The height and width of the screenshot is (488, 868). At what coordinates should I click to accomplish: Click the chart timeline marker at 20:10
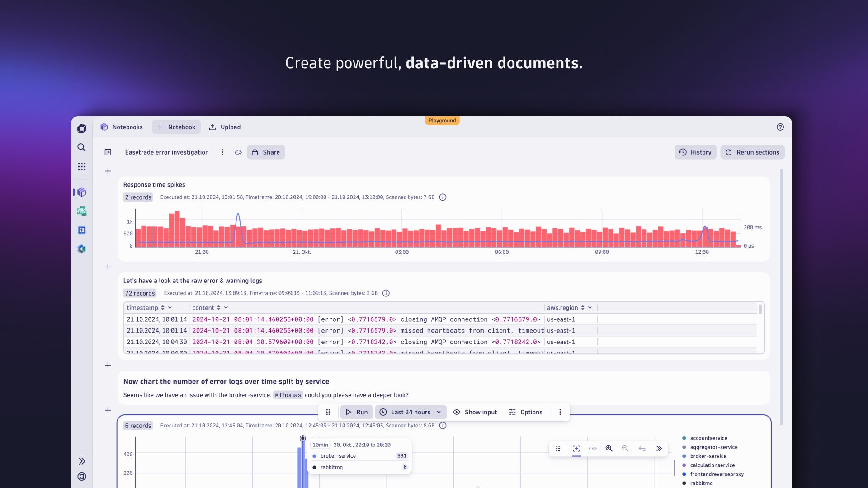(x=303, y=438)
